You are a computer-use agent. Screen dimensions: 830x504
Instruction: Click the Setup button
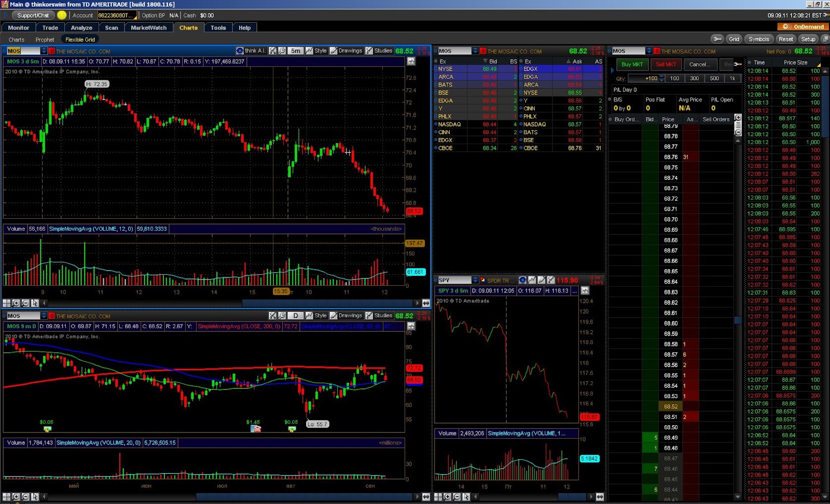coord(808,39)
